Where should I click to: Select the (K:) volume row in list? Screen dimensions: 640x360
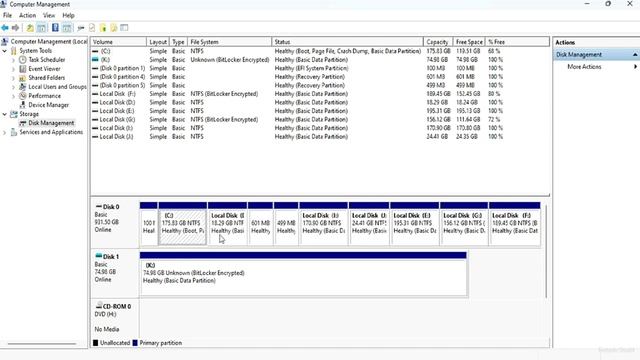[x=320, y=60]
